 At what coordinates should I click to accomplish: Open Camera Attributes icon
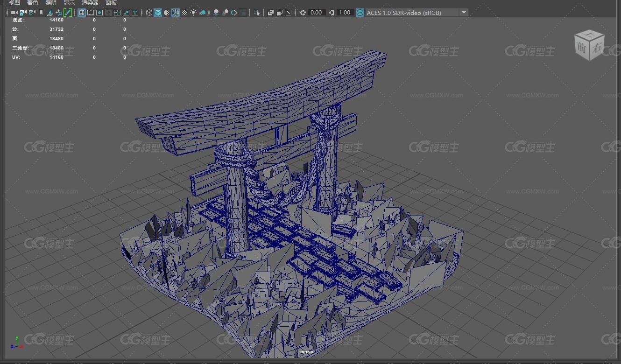pyautogui.click(x=32, y=13)
